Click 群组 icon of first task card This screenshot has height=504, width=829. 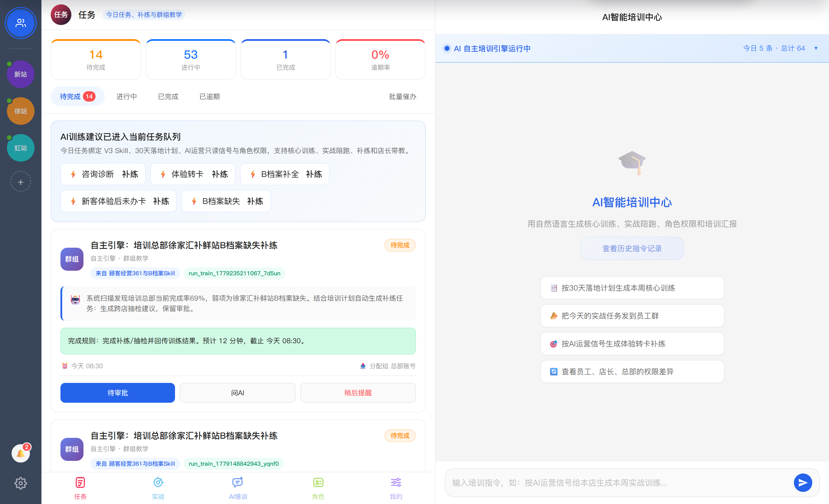(72, 259)
